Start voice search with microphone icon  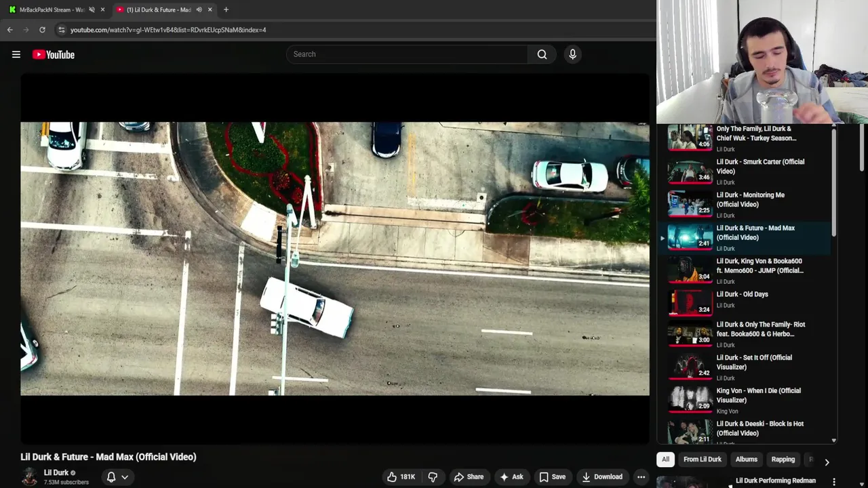pos(572,54)
